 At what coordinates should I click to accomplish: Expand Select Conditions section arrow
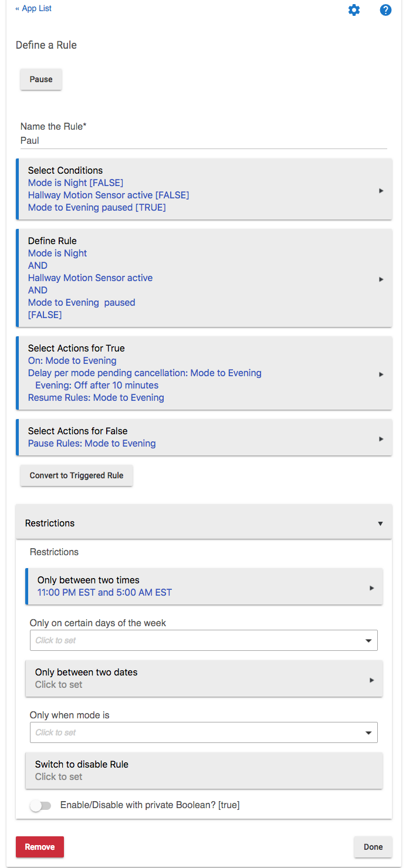click(x=381, y=191)
